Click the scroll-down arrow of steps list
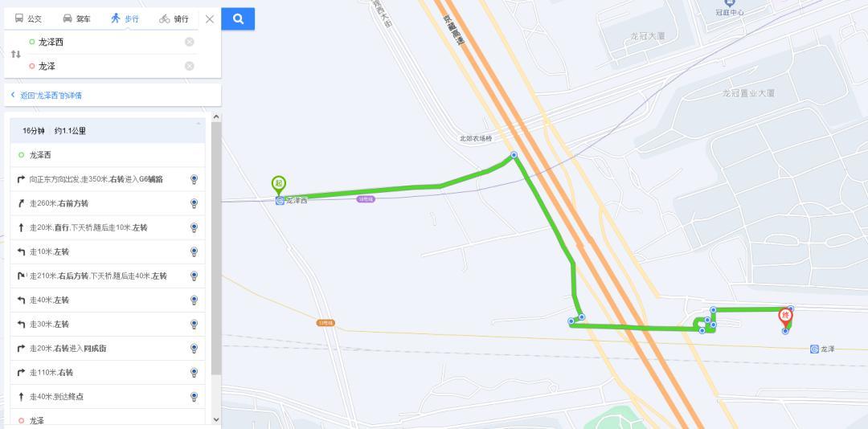Viewport: 868px width, 429px height. (x=216, y=419)
